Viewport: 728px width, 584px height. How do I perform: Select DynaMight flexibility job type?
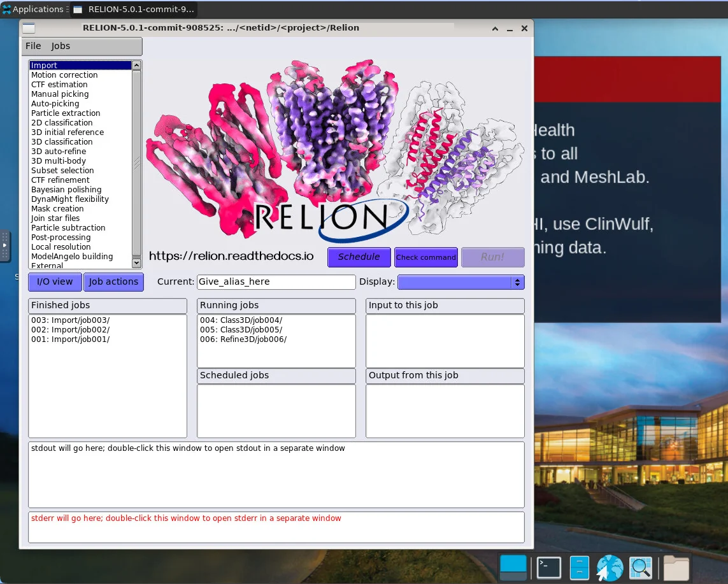80,199
